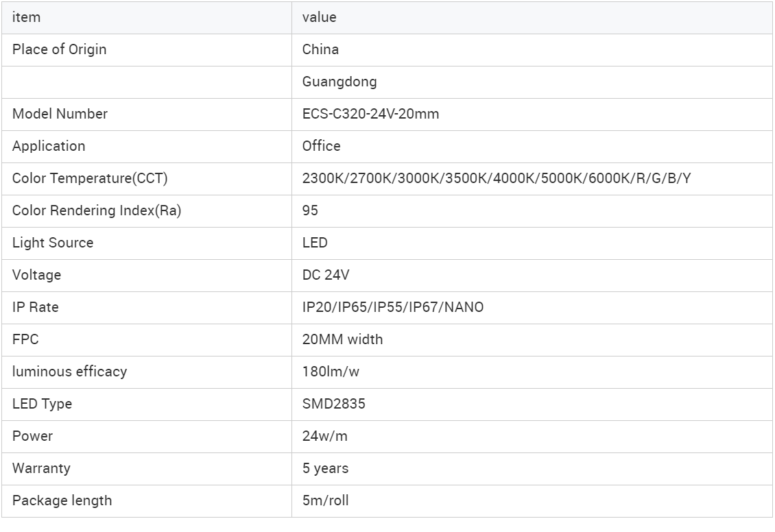Click the 'DC 24V' value
Image resolution: width=775 pixels, height=532 pixels.
pos(326,275)
